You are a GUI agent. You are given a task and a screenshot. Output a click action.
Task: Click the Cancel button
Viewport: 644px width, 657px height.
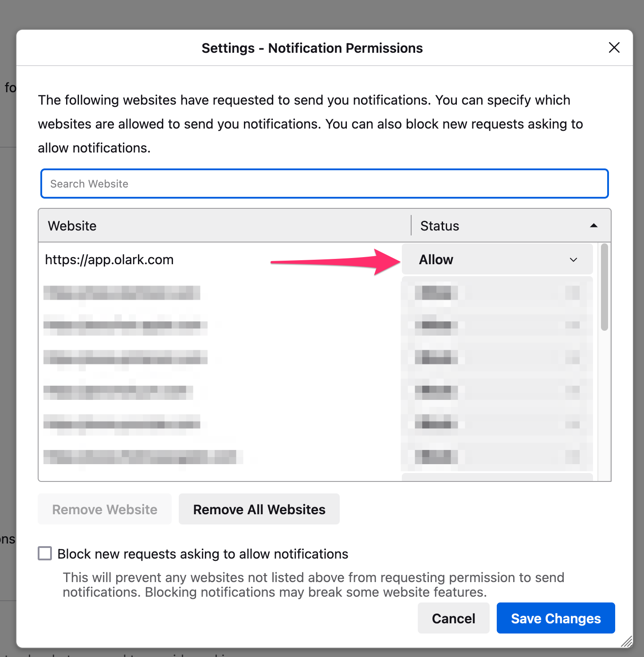(x=453, y=618)
